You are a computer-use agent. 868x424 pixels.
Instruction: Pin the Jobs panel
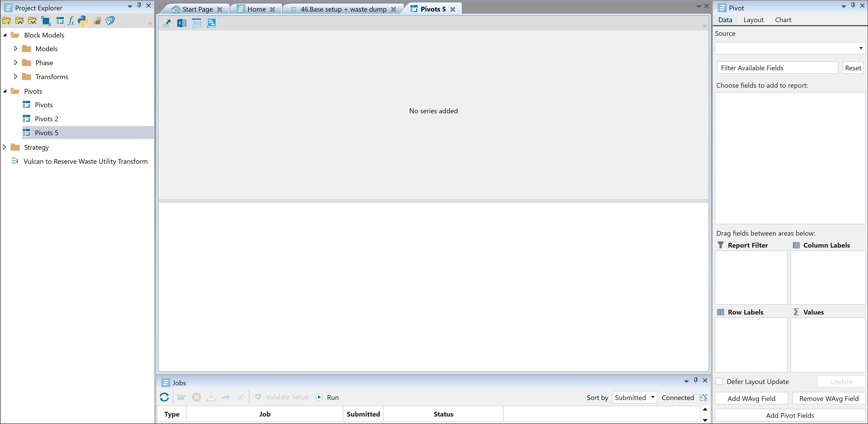[696, 381]
